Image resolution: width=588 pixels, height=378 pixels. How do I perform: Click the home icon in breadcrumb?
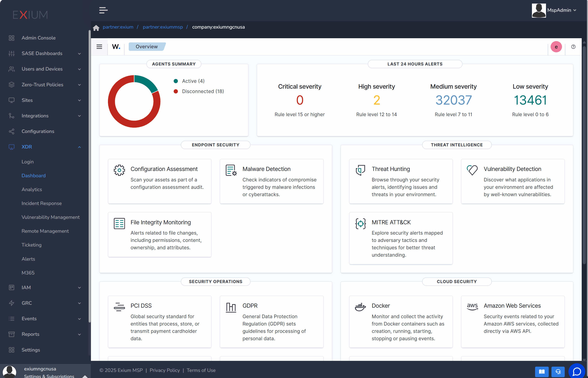(96, 28)
